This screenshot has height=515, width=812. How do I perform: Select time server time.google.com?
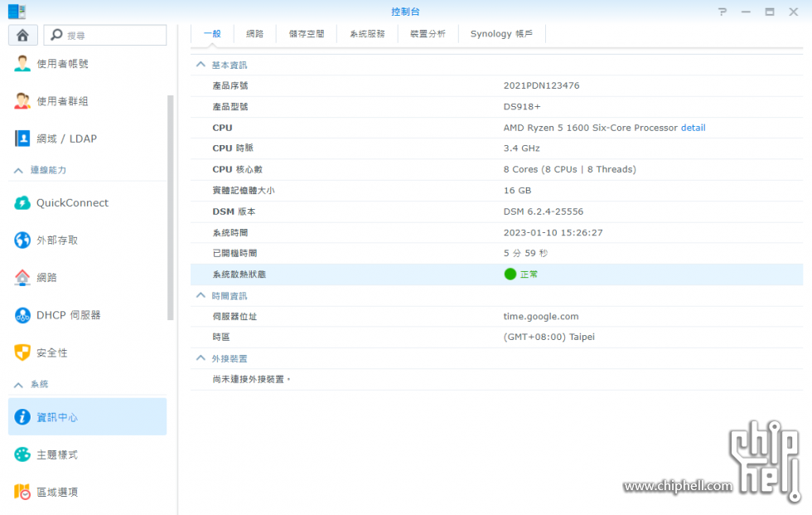[541, 316]
